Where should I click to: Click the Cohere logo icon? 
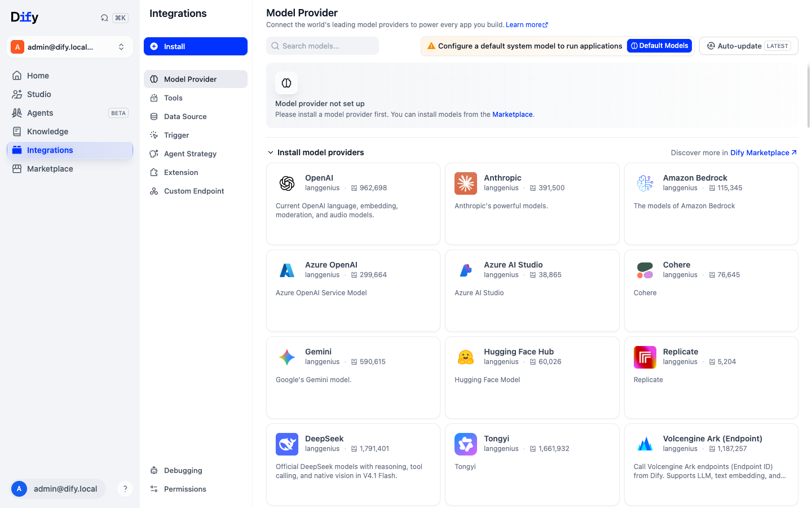coord(645,270)
